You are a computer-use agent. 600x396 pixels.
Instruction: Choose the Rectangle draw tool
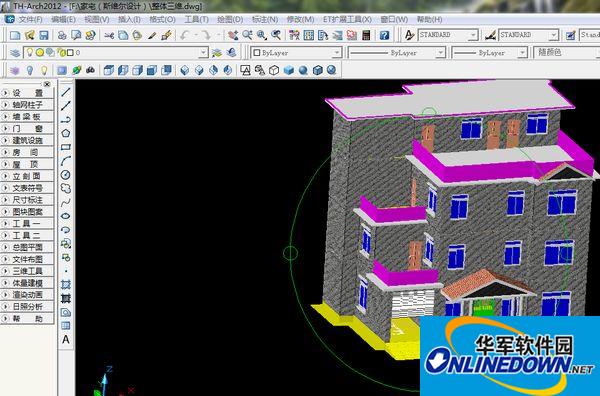click(66, 147)
